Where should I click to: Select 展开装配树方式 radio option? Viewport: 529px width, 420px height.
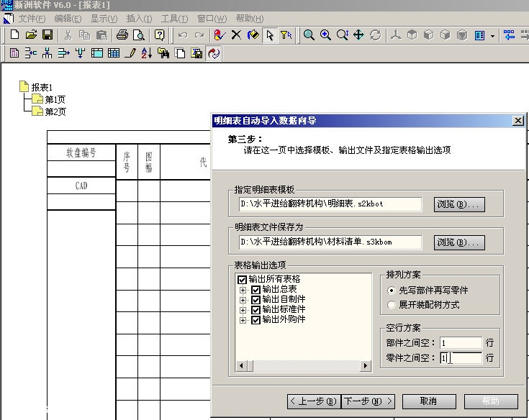point(392,305)
